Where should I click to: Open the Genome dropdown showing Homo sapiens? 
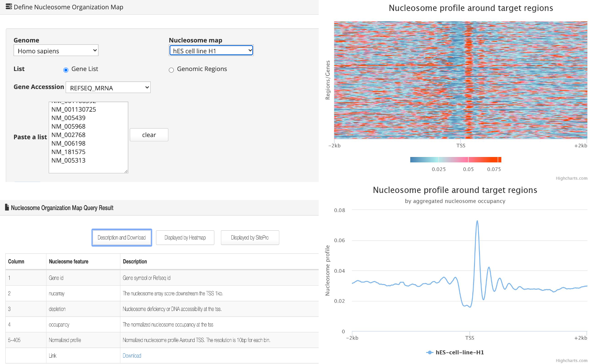coord(56,51)
